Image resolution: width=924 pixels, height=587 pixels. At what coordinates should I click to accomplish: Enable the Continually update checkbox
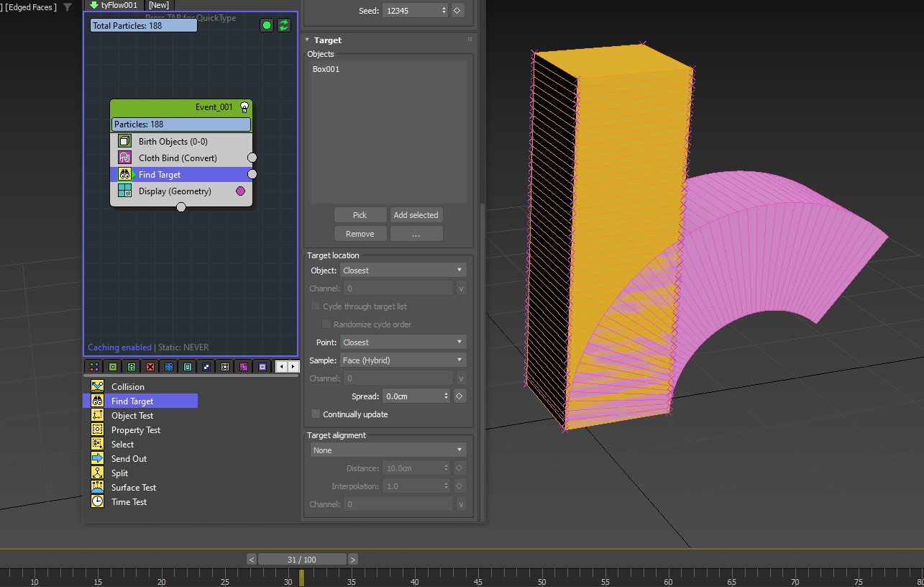(x=316, y=414)
